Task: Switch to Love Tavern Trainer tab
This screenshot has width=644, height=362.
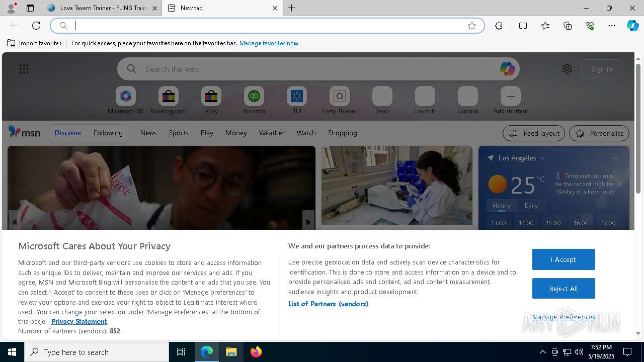Action: coord(102,8)
